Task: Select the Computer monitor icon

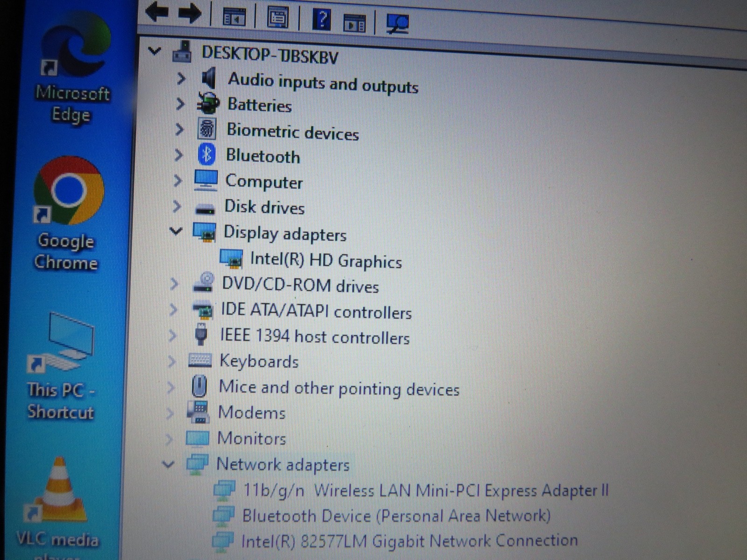Action: pos(205,180)
